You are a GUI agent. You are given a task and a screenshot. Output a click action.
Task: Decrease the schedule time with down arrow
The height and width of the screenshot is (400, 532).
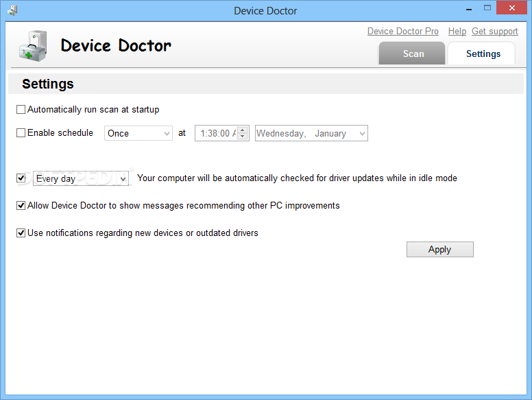point(242,136)
